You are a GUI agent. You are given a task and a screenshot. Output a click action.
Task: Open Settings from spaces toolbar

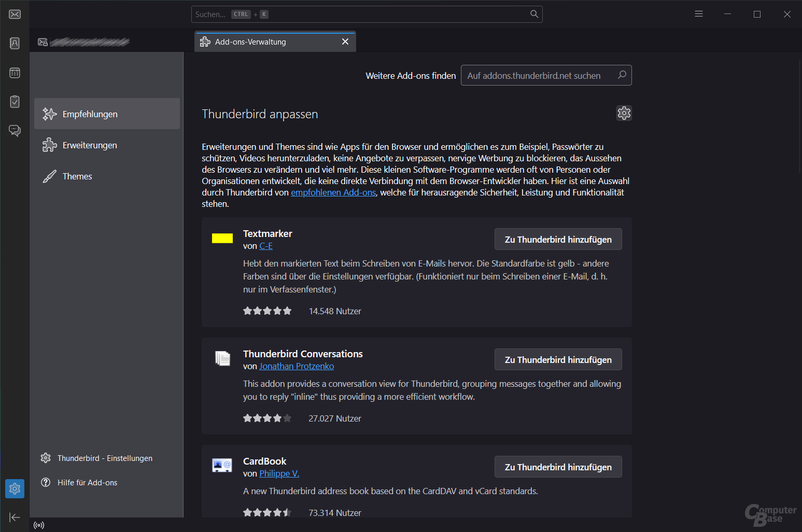click(15, 488)
